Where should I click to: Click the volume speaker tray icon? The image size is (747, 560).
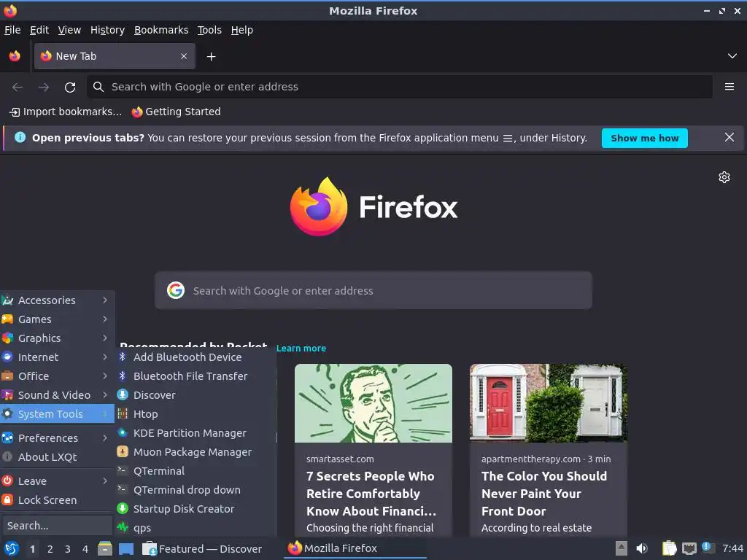pyautogui.click(x=642, y=548)
